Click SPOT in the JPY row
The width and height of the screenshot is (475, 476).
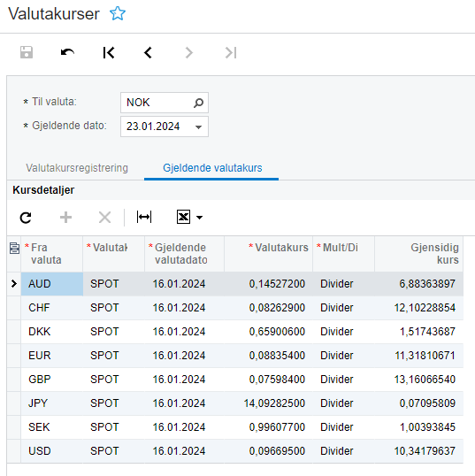[104, 403]
